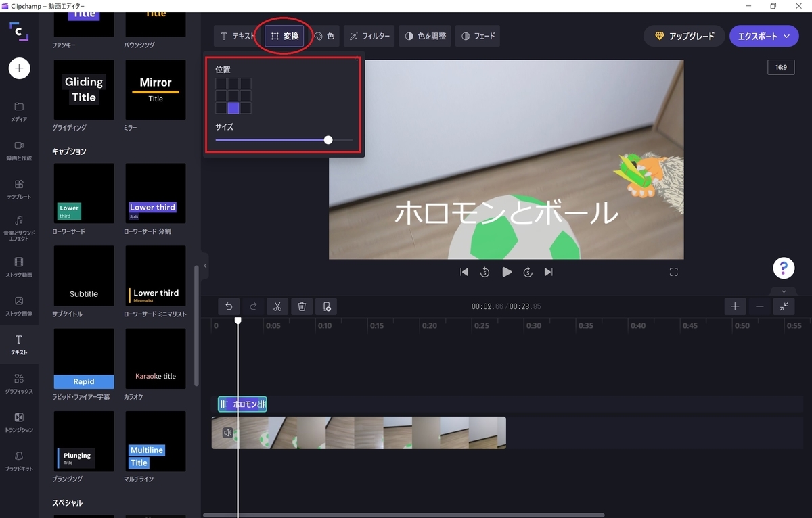This screenshot has width=812, height=518.
Task: Click the 変換 transform tab
Action: 284,36
